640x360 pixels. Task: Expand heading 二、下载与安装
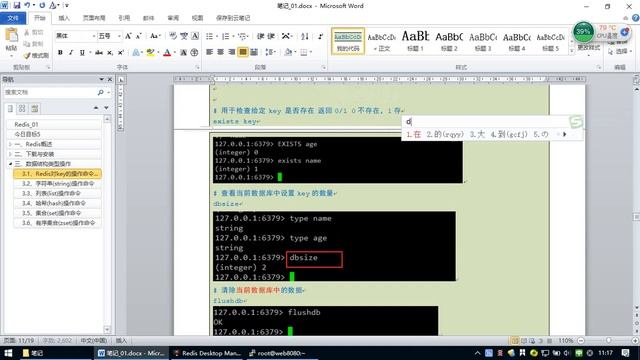10,154
